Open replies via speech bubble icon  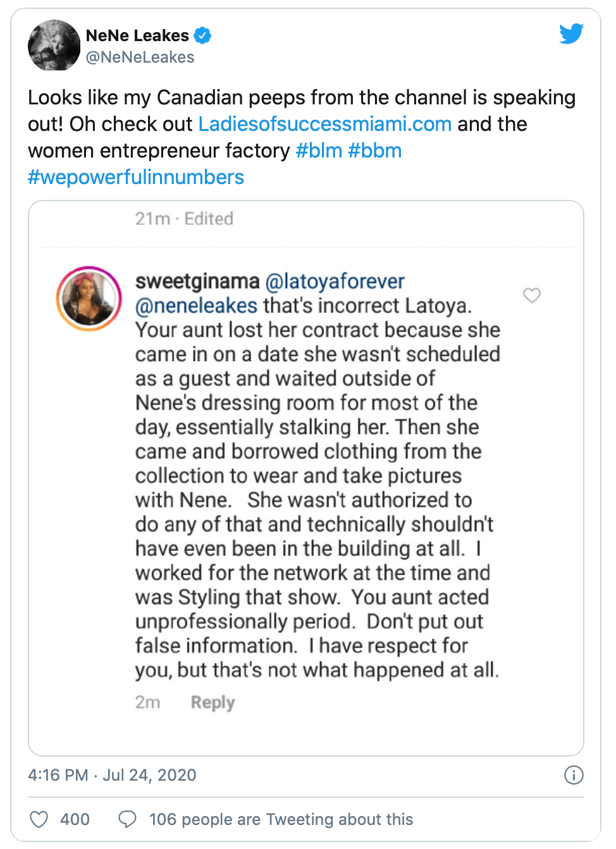pos(128,819)
